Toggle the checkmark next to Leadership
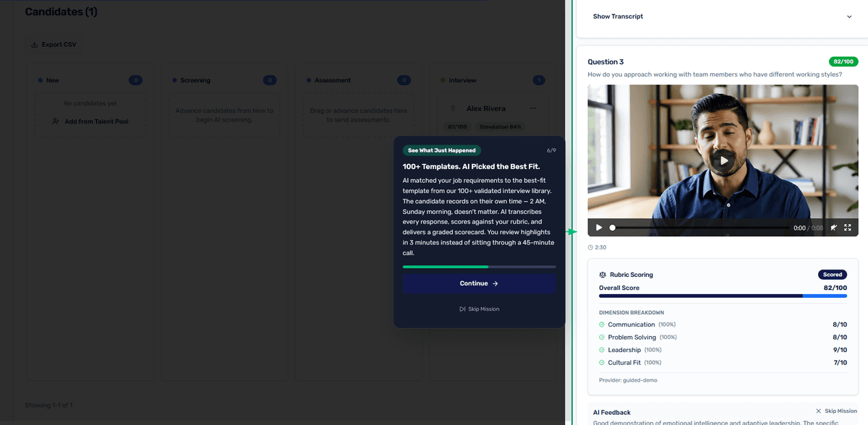Image resolution: width=868 pixels, height=425 pixels. (600, 350)
